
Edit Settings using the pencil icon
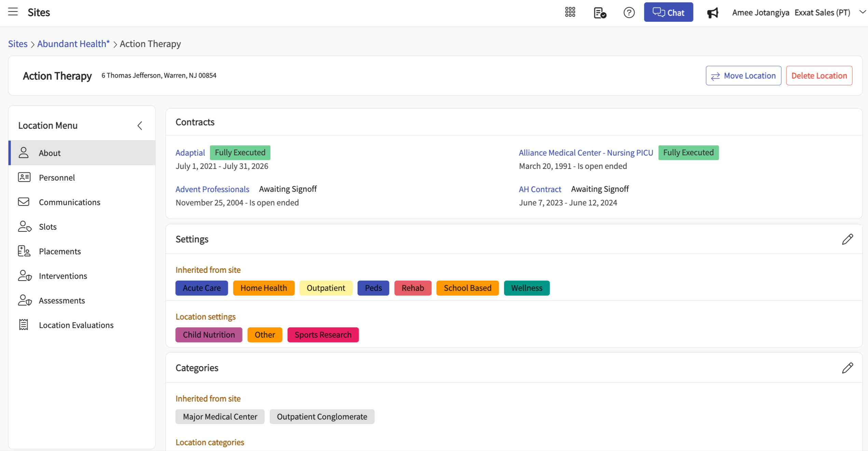(848, 239)
